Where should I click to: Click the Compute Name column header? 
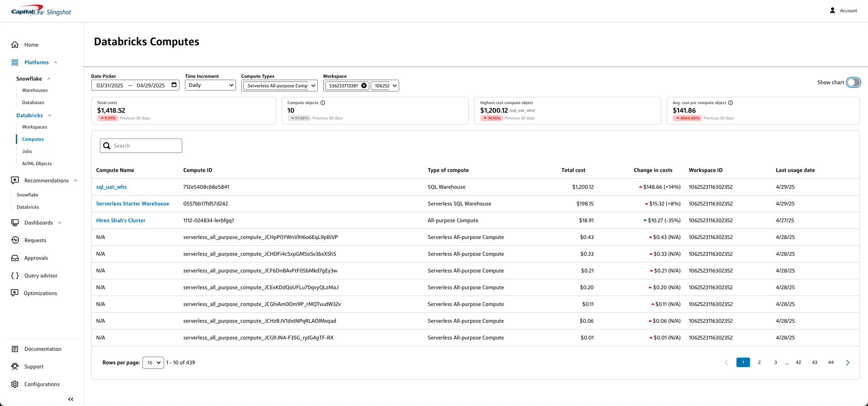tap(115, 170)
